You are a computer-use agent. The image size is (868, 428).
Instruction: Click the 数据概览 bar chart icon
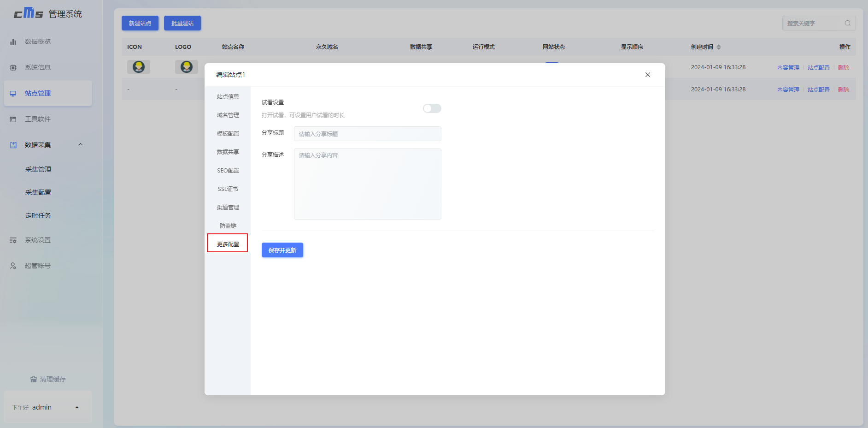point(13,42)
